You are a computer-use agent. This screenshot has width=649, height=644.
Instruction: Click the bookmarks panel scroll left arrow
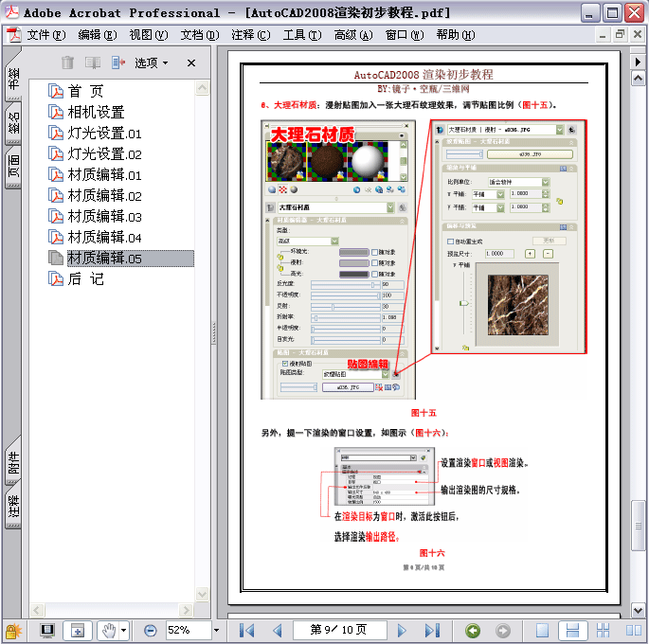[37, 610]
